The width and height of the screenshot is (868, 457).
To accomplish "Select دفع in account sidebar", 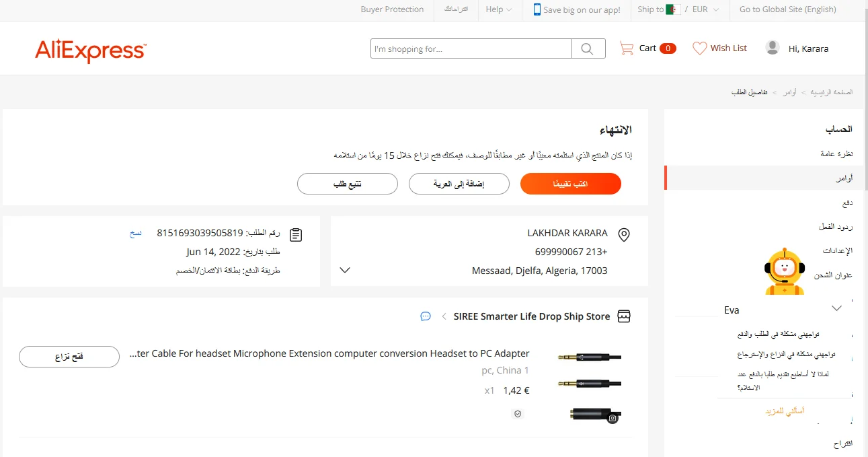I will (847, 203).
